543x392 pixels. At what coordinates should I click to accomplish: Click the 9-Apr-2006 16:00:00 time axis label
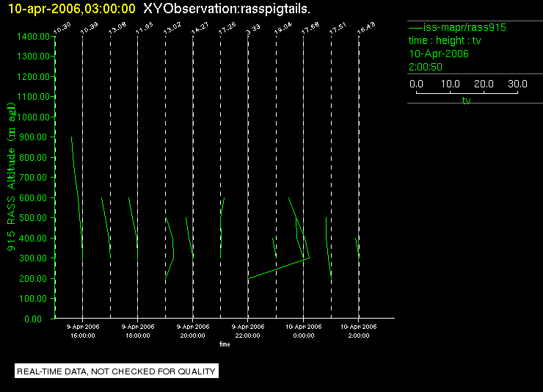point(83,331)
